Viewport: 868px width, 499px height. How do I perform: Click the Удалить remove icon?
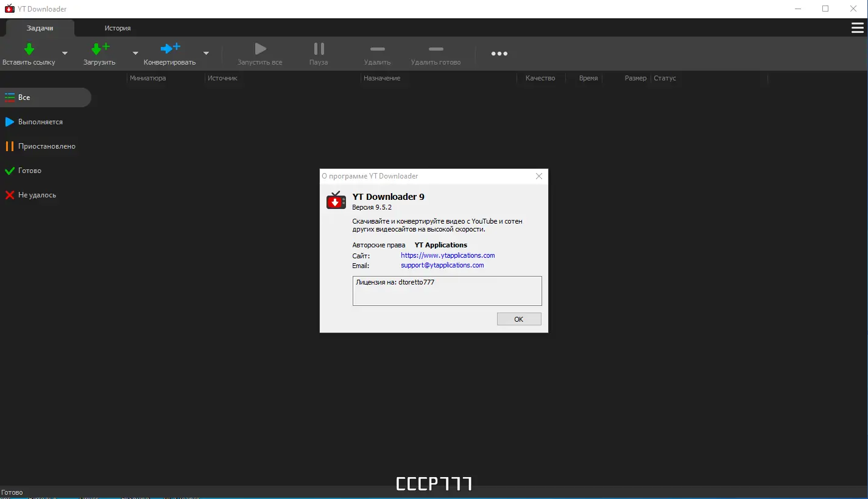(378, 49)
